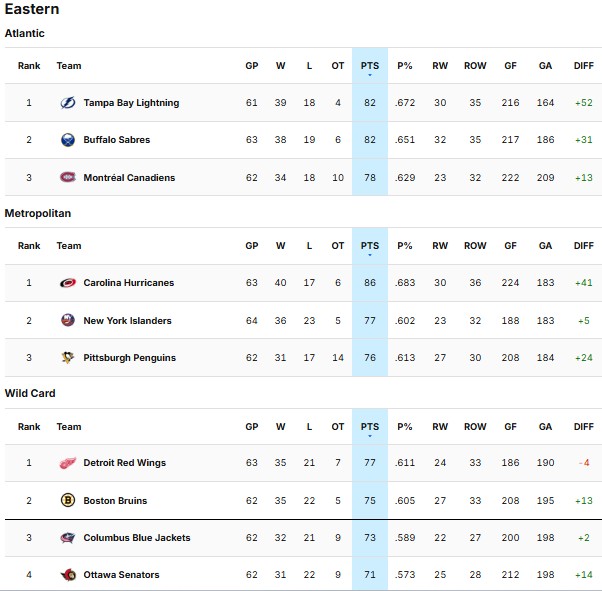The width and height of the screenshot is (602, 591).
Task: Click the Ottawa Senators logo
Action: (68, 575)
